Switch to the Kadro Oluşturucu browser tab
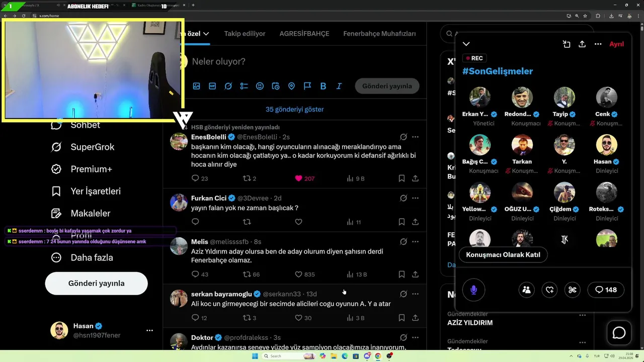The image size is (644, 362). [x=158, y=6]
